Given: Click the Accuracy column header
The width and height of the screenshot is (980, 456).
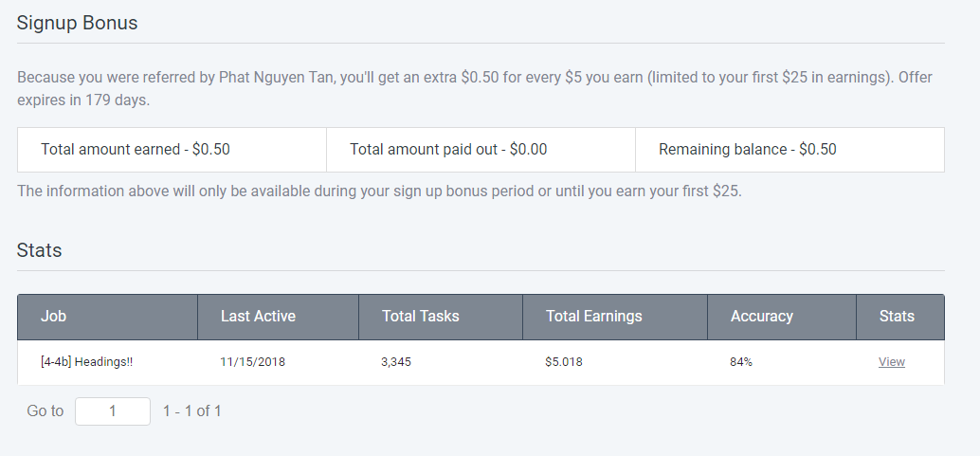Looking at the screenshot, I should pos(761,317).
